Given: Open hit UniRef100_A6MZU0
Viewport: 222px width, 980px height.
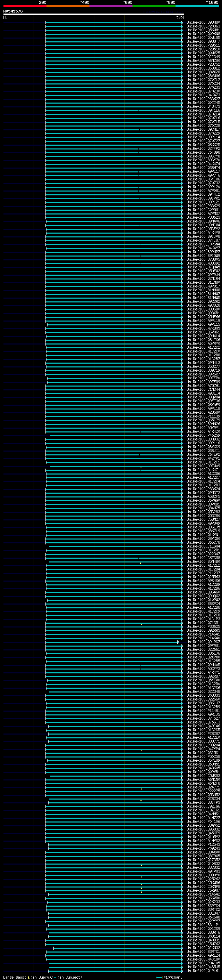Looking at the screenshot, I should pos(203,60).
